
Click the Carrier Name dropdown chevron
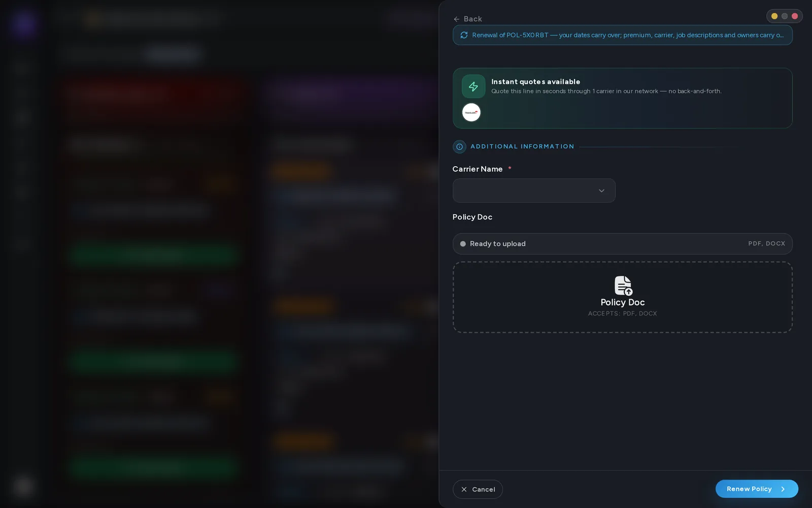601,191
